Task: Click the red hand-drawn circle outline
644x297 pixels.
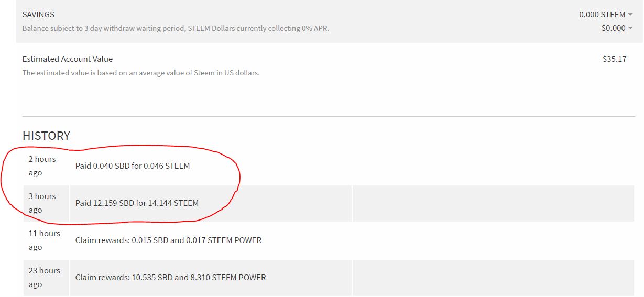Action: pos(239,178)
